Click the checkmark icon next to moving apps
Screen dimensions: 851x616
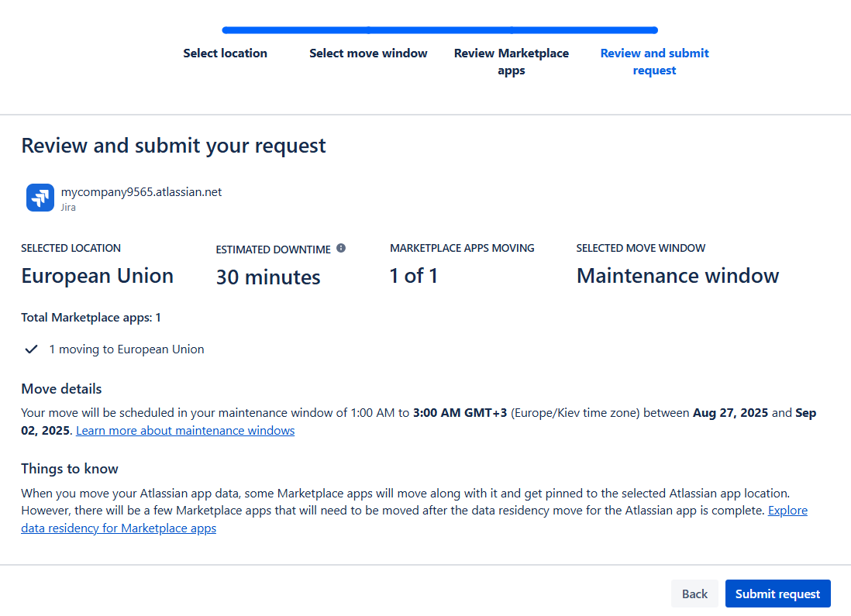[x=31, y=349]
